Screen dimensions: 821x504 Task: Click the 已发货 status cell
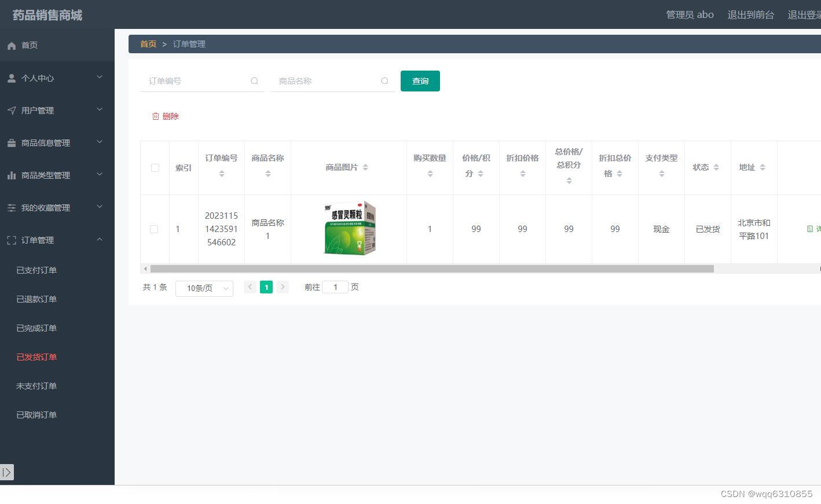click(708, 229)
